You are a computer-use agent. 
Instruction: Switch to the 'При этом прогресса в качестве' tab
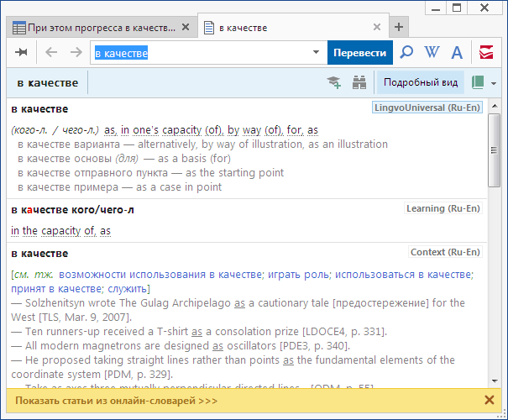click(x=101, y=28)
